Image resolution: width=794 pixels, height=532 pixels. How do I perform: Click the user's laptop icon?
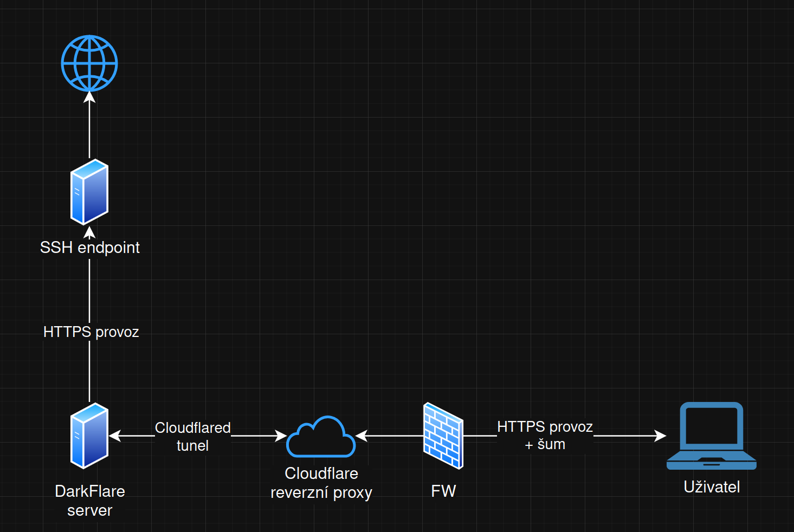pos(711,436)
